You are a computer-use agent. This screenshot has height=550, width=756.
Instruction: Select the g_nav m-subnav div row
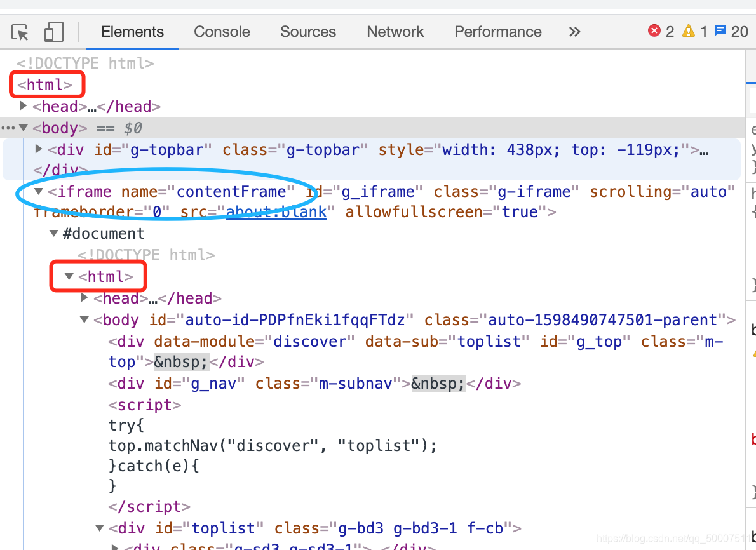pos(314,384)
